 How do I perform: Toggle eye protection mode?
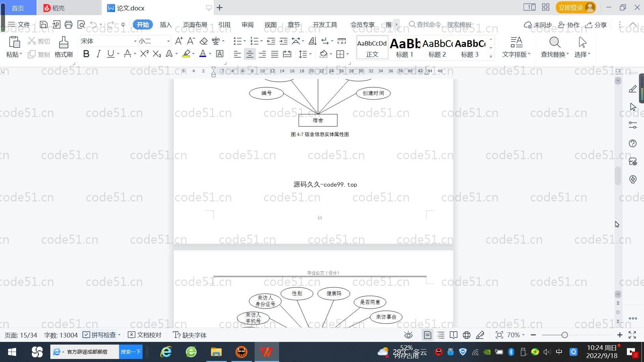pos(408,335)
